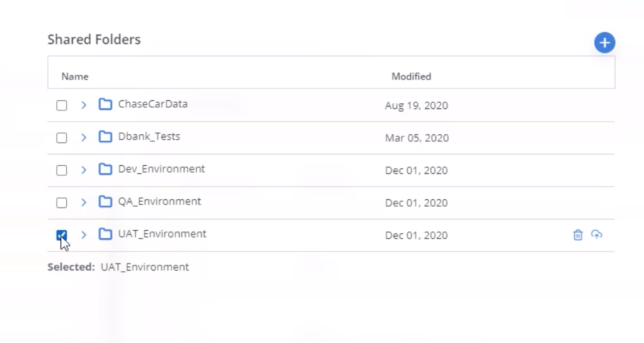The image size is (644, 343).
Task: Sort by the Modified column header
Action: [411, 76]
